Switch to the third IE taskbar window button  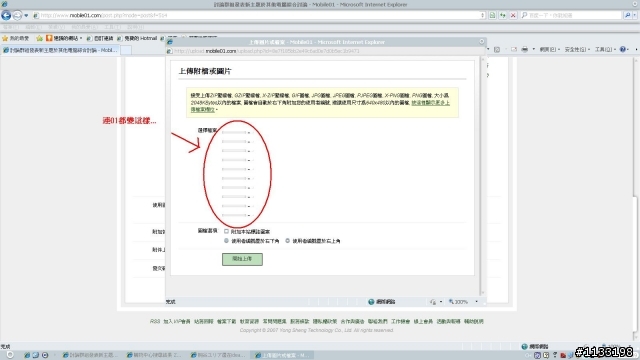click(218, 355)
